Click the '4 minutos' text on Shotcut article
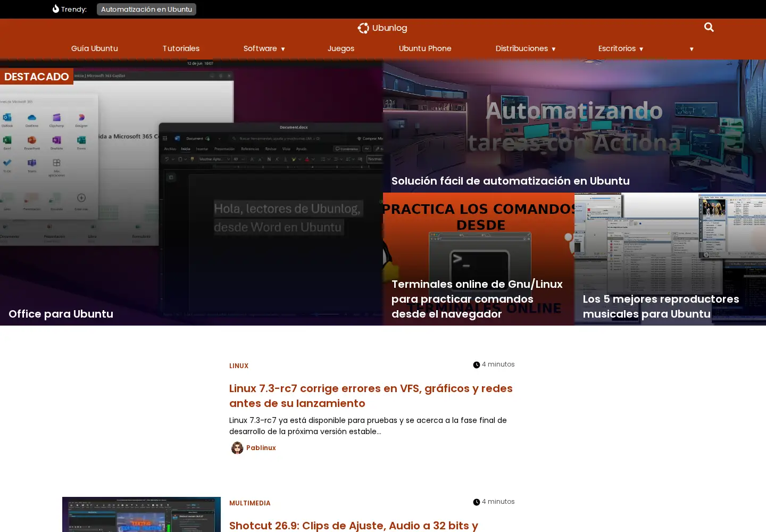This screenshot has height=532, width=766. tap(498, 502)
